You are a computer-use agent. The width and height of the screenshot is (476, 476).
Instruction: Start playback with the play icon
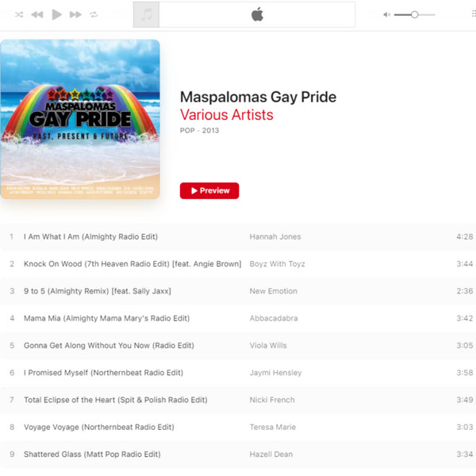pos(56,14)
